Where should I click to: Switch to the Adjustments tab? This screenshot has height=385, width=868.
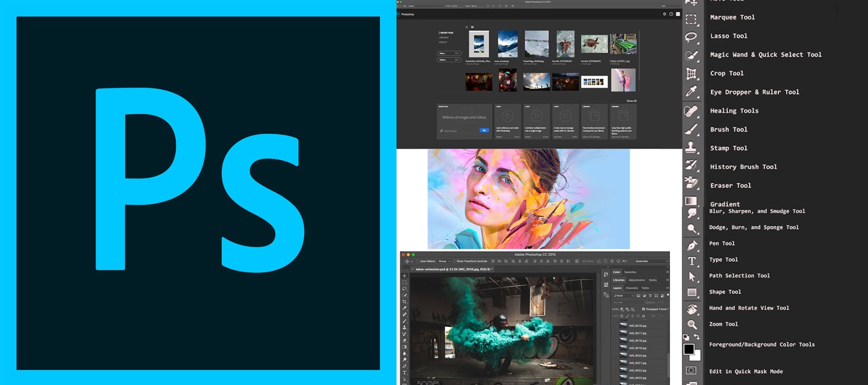pyautogui.click(x=636, y=280)
